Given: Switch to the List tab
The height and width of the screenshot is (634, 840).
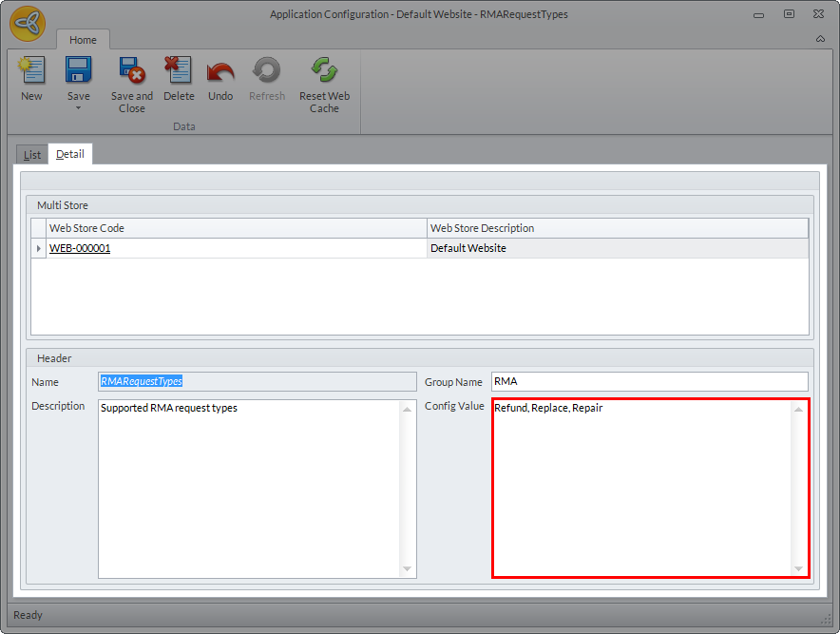Looking at the screenshot, I should (32, 154).
